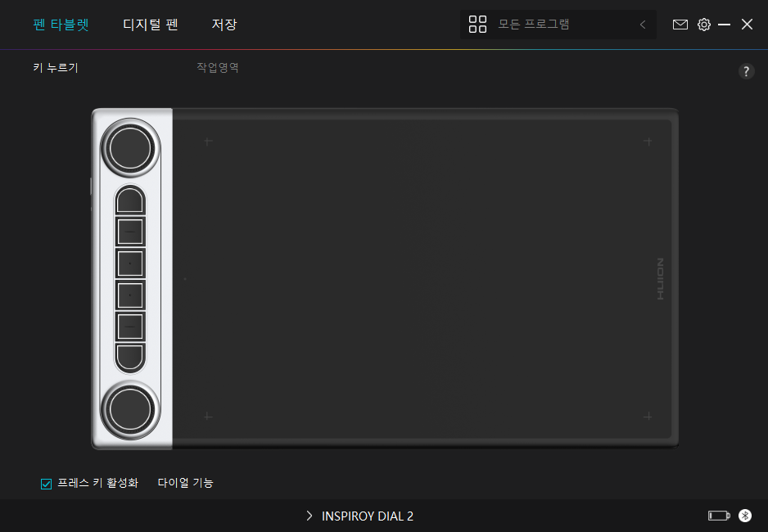Select the fifth press key with dash
This screenshot has width=768, height=532.
(130, 326)
